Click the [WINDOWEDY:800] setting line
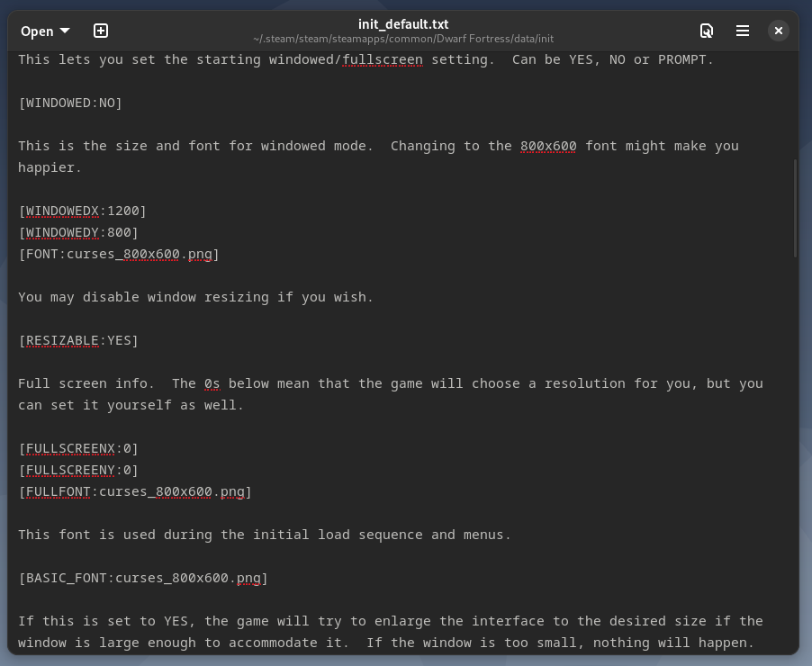 click(78, 232)
